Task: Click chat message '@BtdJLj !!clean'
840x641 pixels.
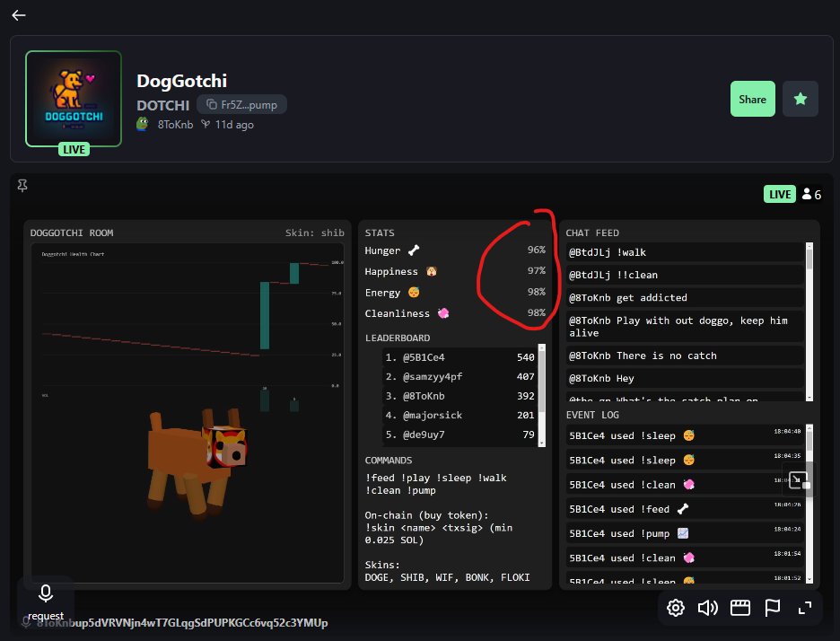Action: pyautogui.click(x=685, y=275)
